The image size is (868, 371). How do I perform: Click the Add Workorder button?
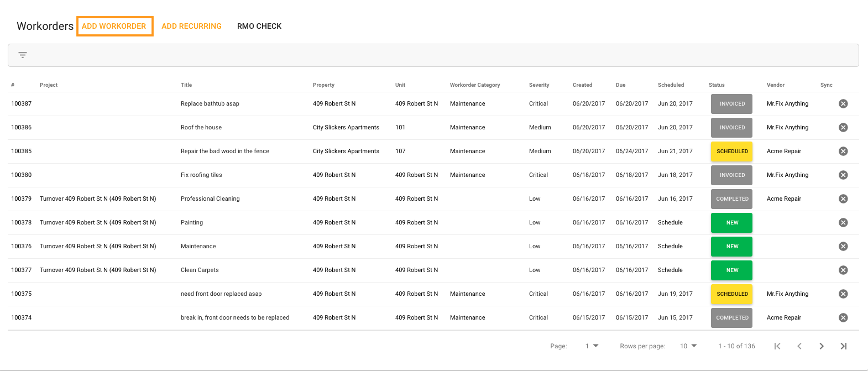[114, 26]
